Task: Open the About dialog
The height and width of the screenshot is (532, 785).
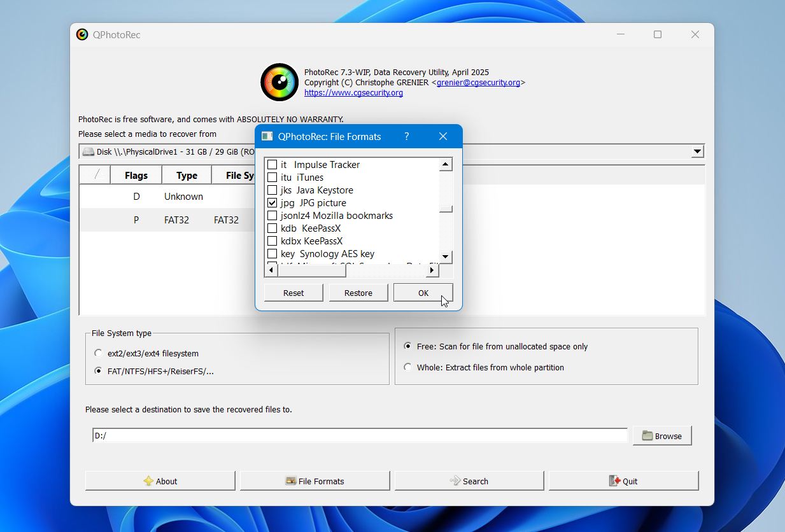Action: coord(160,481)
